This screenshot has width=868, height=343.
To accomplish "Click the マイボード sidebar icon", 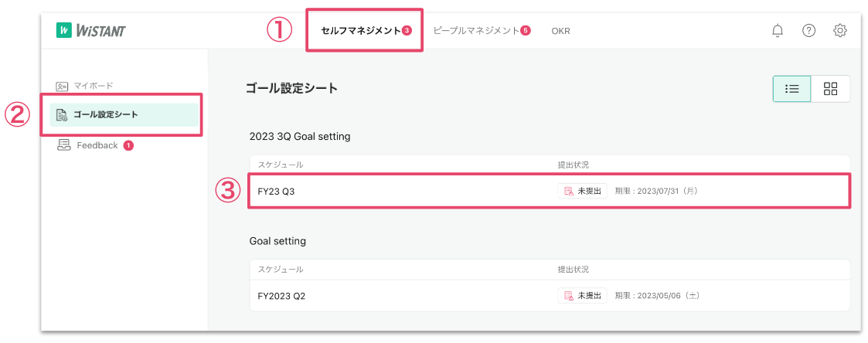I will click(x=63, y=86).
